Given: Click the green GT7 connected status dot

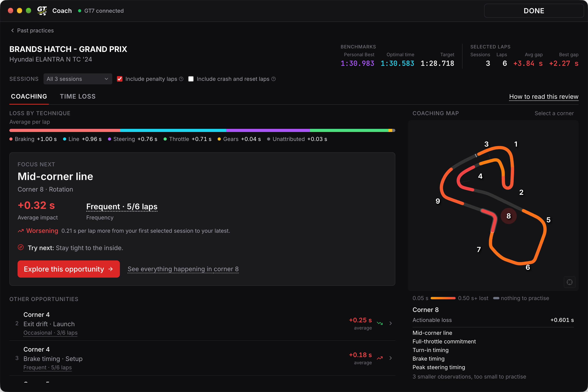Looking at the screenshot, I should [x=79, y=11].
